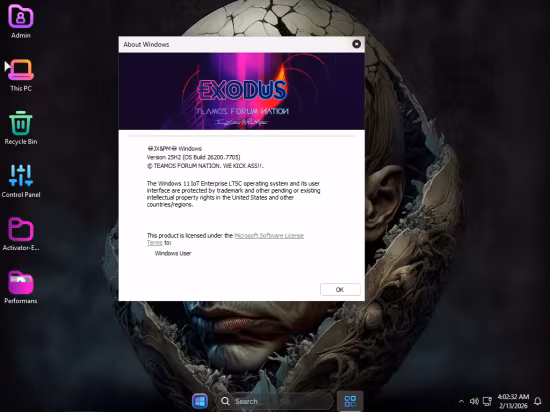The width and height of the screenshot is (550, 412).
Task: Click the 'JX&PM Windows' product name text
Action: tap(175, 148)
